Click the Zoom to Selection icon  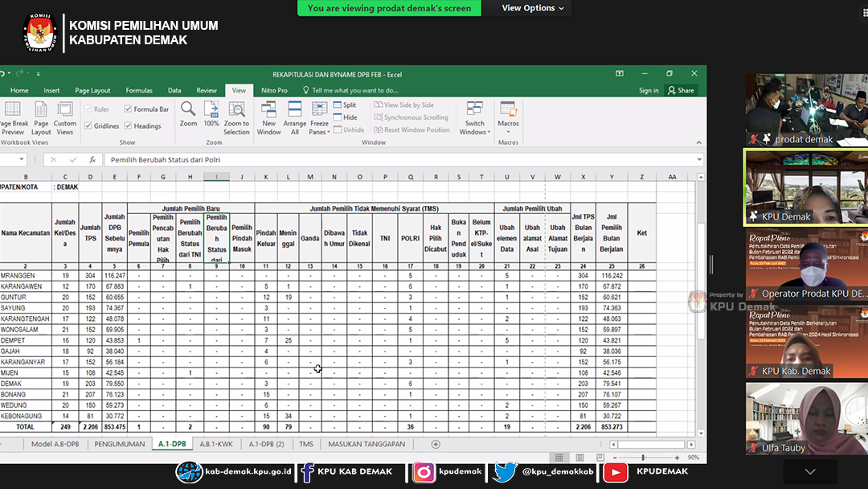(236, 109)
